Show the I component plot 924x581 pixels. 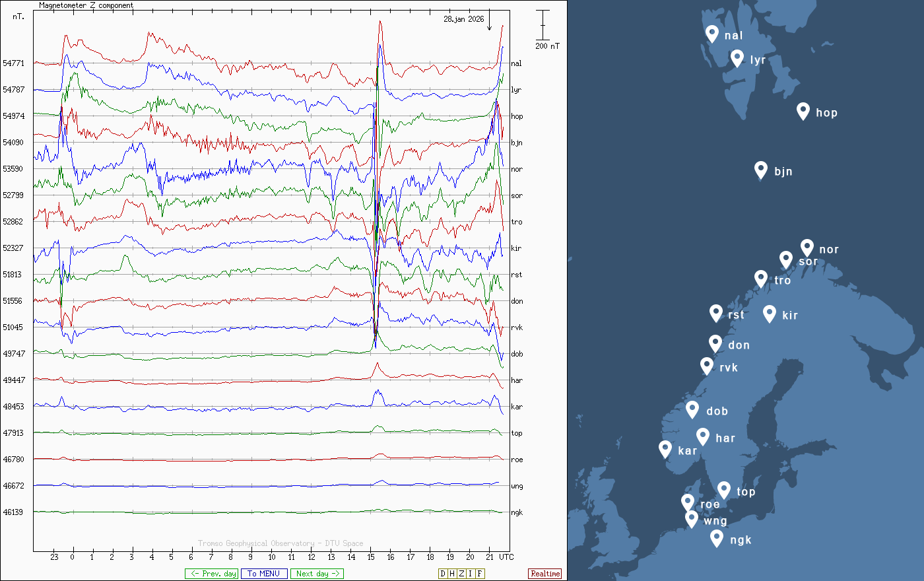[x=470, y=574]
